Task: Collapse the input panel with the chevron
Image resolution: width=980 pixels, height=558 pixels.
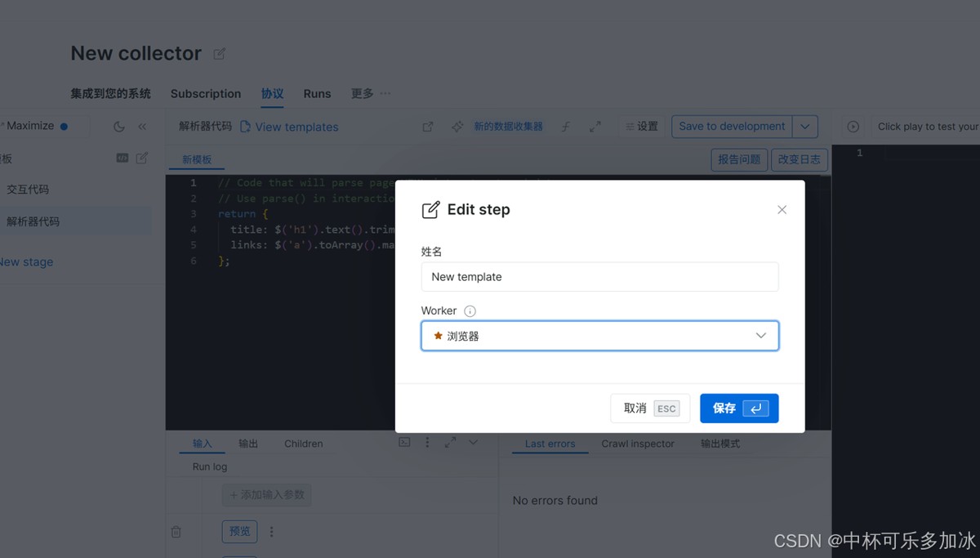Action: pos(473,442)
